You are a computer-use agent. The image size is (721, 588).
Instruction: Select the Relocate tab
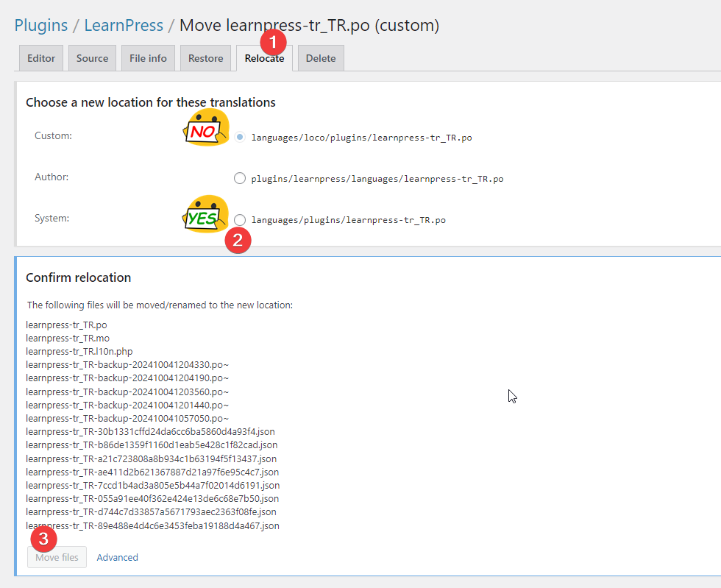264,58
